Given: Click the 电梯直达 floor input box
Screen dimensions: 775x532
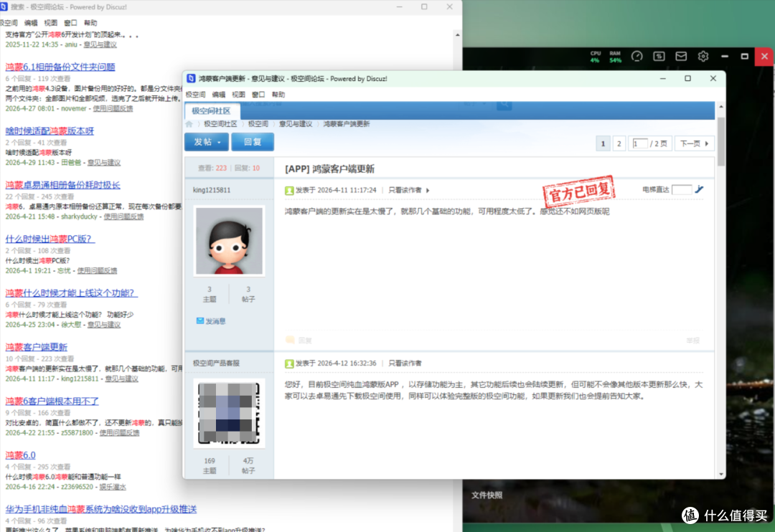Looking at the screenshot, I should point(682,190).
